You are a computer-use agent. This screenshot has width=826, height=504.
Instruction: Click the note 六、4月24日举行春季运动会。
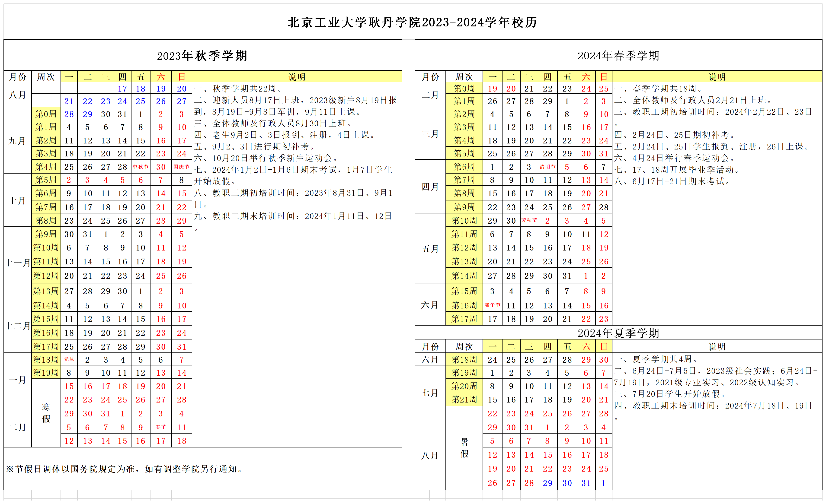point(675,158)
